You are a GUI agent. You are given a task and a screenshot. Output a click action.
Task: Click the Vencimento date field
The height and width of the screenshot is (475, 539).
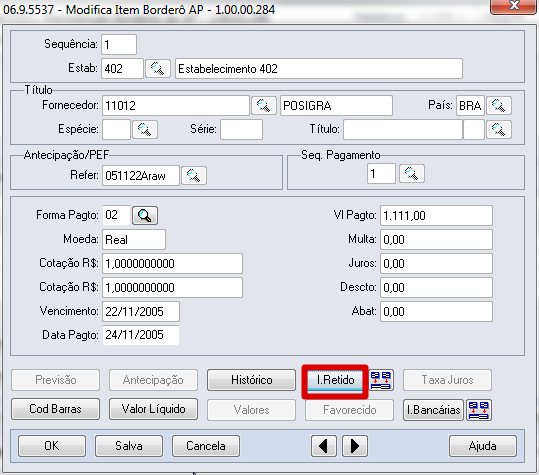[x=141, y=311]
